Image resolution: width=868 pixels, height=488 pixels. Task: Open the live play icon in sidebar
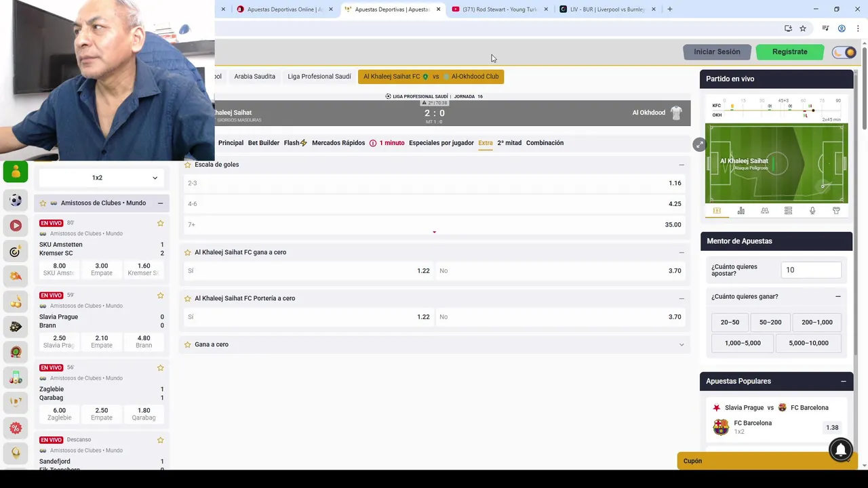click(16, 226)
